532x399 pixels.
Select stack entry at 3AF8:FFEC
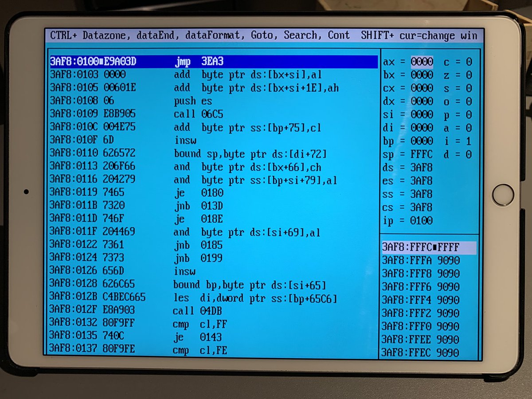421,353
